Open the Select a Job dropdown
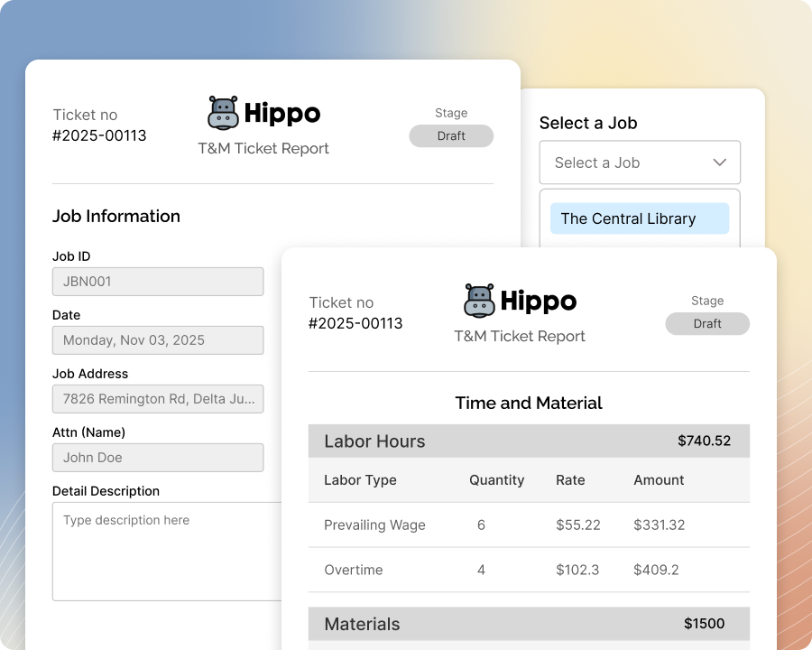Viewport: 812px width, 650px height. click(640, 162)
